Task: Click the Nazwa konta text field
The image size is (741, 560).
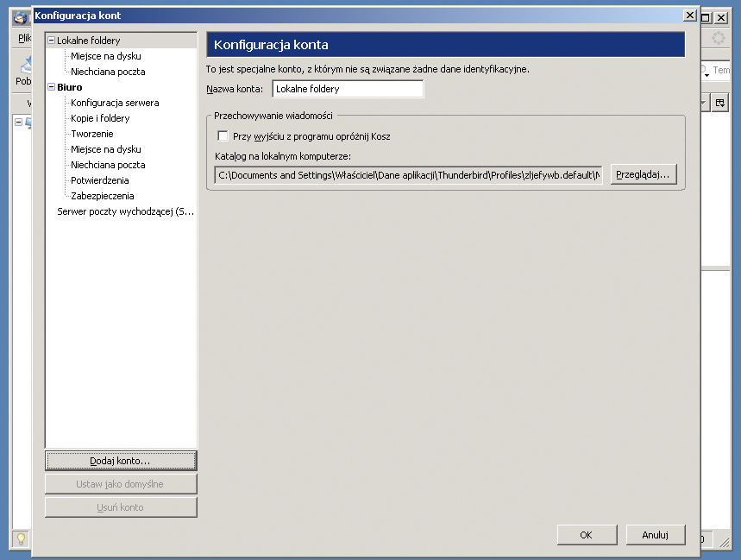Action: click(348, 89)
